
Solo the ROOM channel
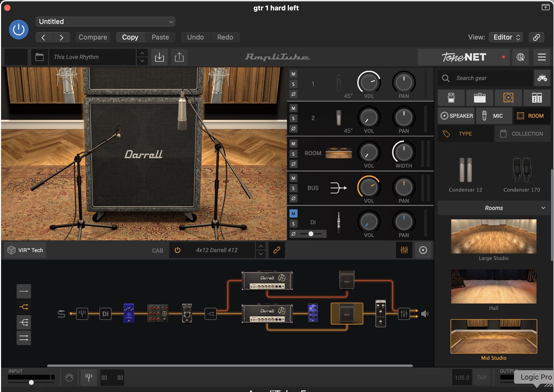[x=293, y=154]
